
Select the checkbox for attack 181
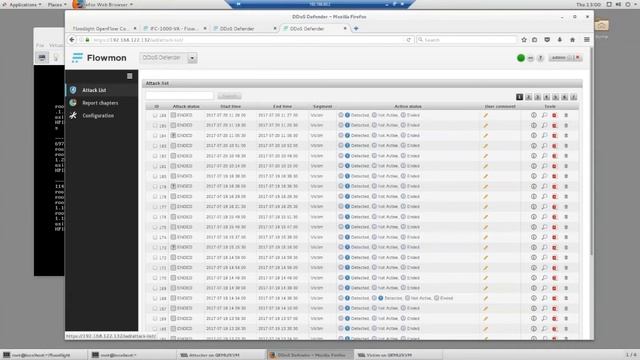click(x=155, y=167)
